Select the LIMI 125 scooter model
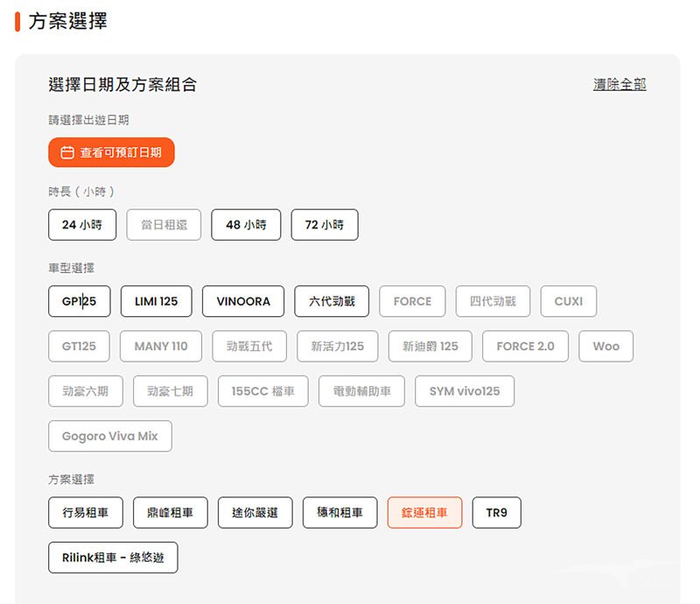 [x=156, y=301]
